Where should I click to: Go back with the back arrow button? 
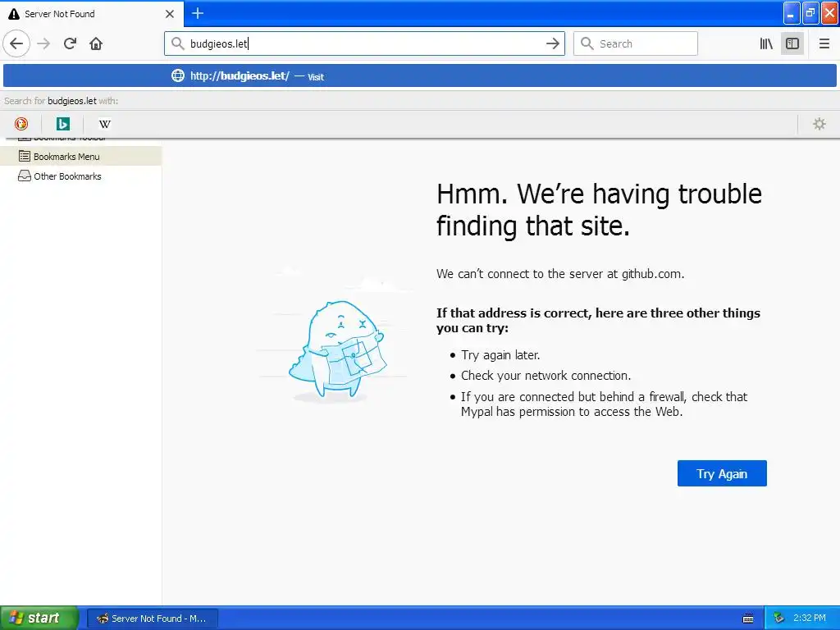point(16,43)
